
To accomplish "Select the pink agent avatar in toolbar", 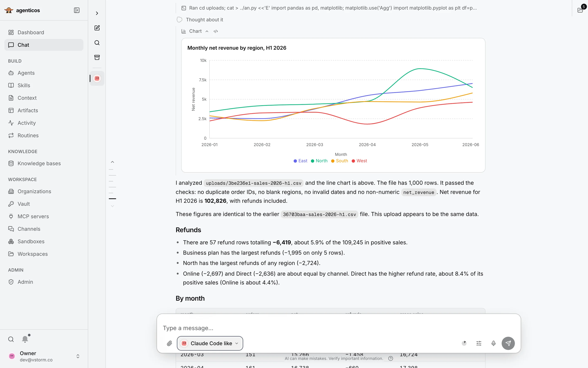I will click(97, 78).
